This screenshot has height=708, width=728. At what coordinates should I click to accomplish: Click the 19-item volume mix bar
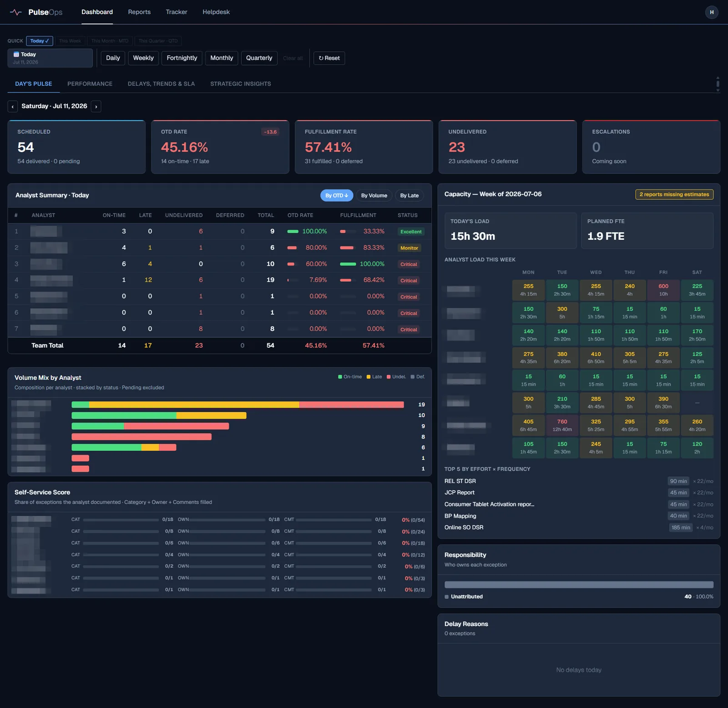point(238,405)
